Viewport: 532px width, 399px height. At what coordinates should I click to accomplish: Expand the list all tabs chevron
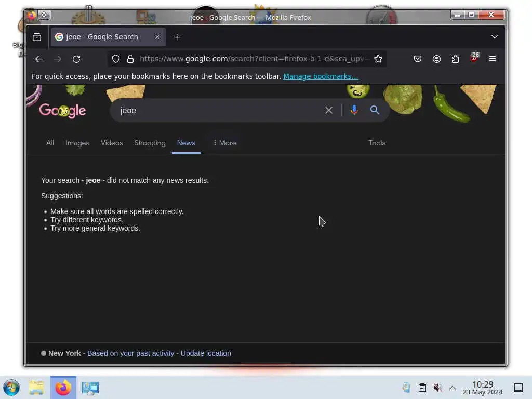[495, 37]
